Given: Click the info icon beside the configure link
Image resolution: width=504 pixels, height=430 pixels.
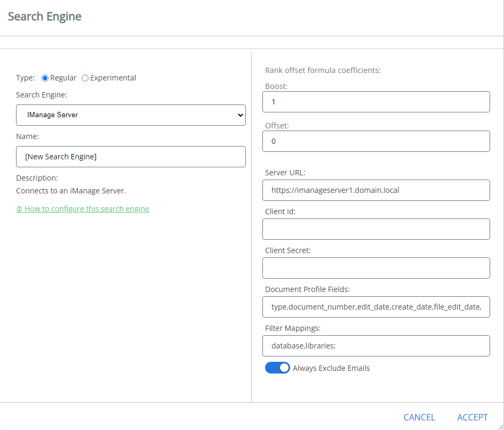Looking at the screenshot, I should tap(19, 209).
